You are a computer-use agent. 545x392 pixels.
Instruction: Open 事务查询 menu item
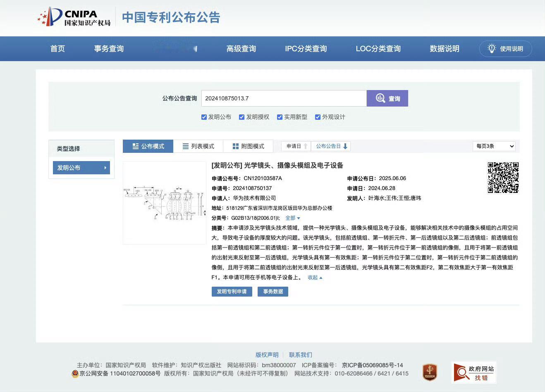[x=109, y=49]
